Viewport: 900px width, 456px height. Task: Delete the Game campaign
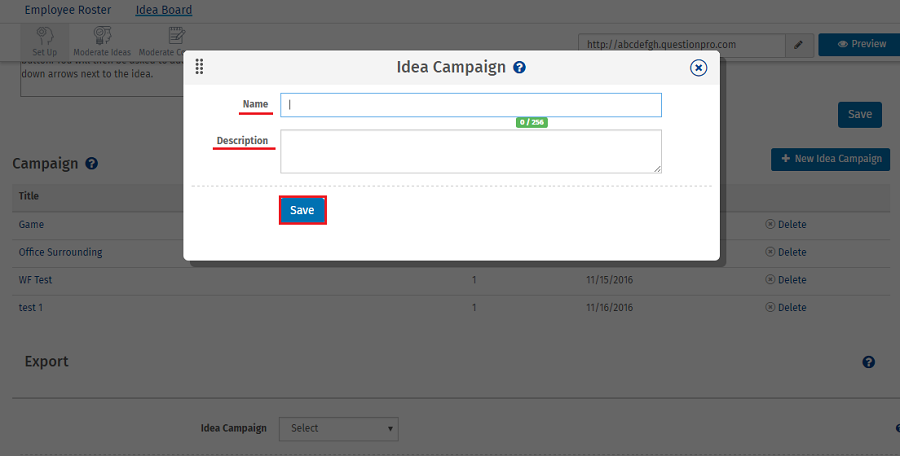point(785,225)
